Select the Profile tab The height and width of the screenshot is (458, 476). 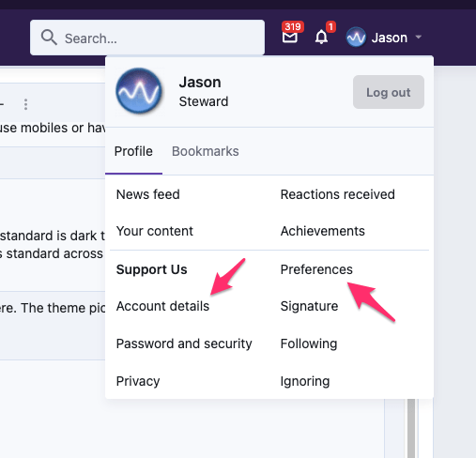[x=133, y=151]
